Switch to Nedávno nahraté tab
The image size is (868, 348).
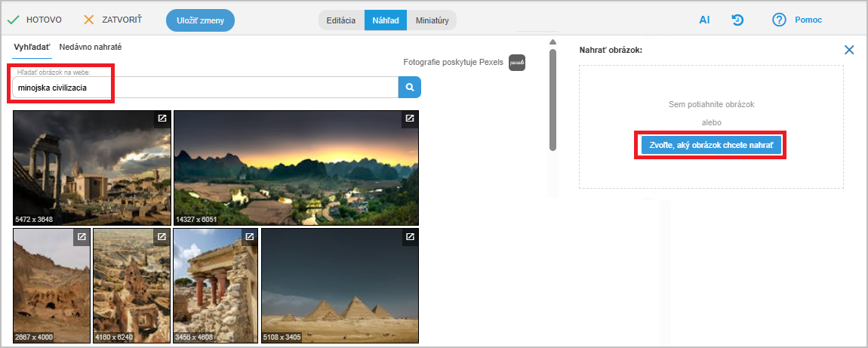[91, 47]
